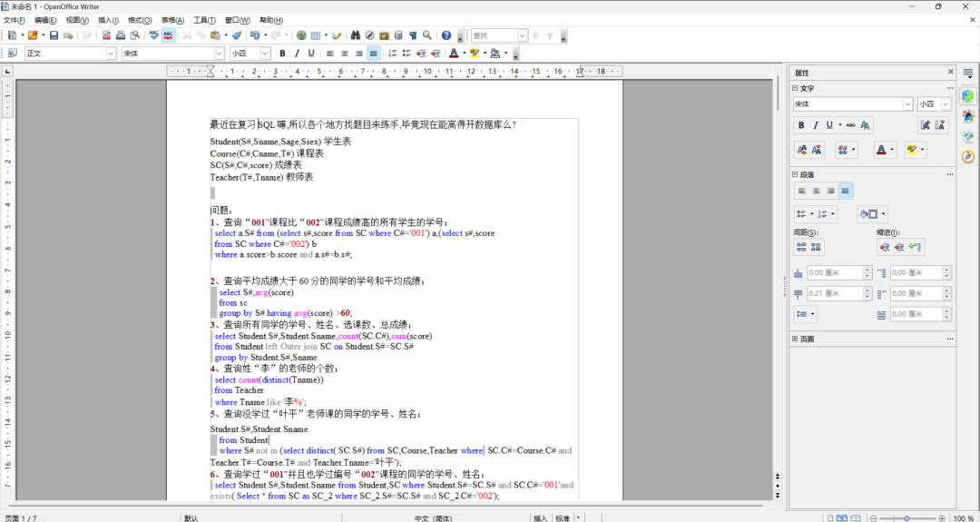Viewport: 980px width, 522px height.
Task: Open Find & Replace binoculars icon
Action: click(356, 35)
